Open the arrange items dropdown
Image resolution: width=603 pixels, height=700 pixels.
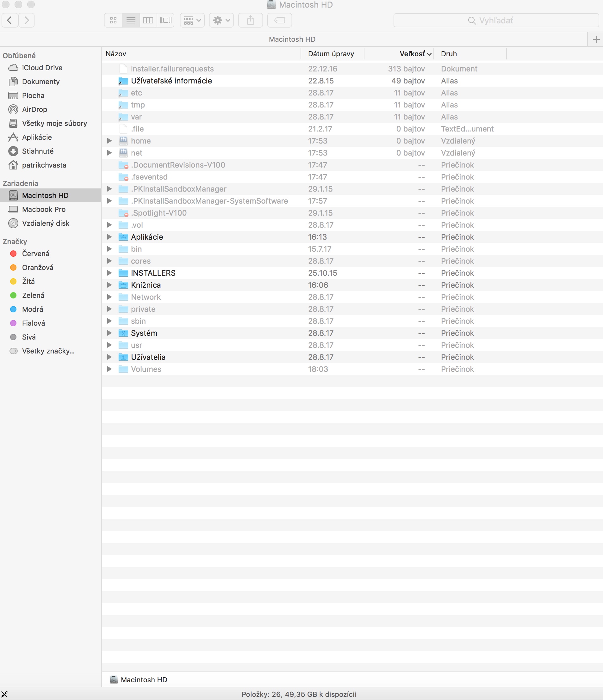pos(192,20)
